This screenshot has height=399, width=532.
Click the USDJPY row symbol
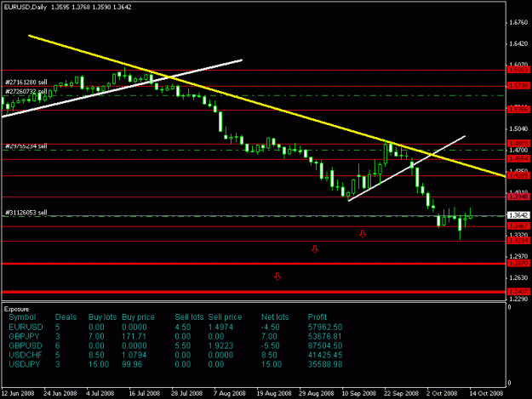25,364
